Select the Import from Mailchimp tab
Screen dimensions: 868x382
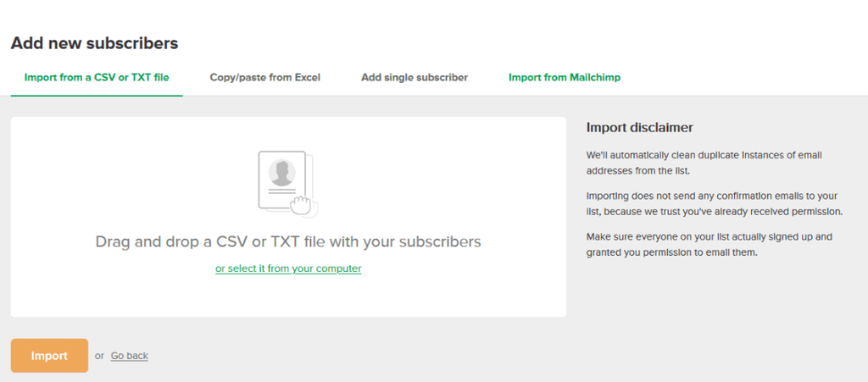tap(565, 77)
